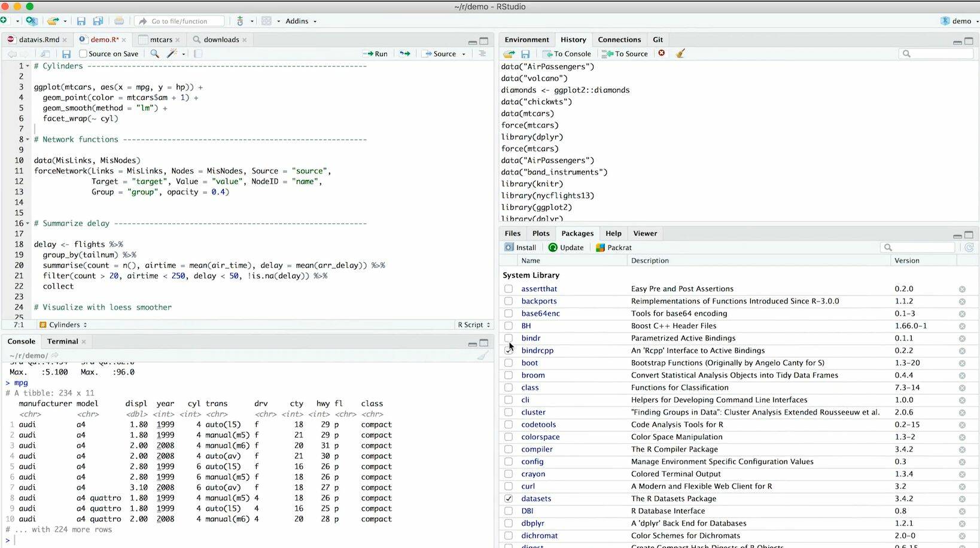This screenshot has width=980, height=548.
Task: Tick the colorspace package checkbox
Action: (x=509, y=437)
